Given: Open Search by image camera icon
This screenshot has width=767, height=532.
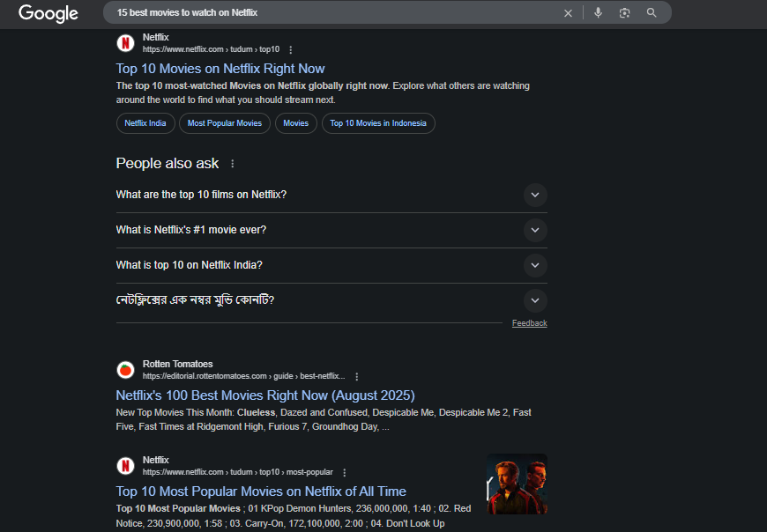Looking at the screenshot, I should click(624, 12).
